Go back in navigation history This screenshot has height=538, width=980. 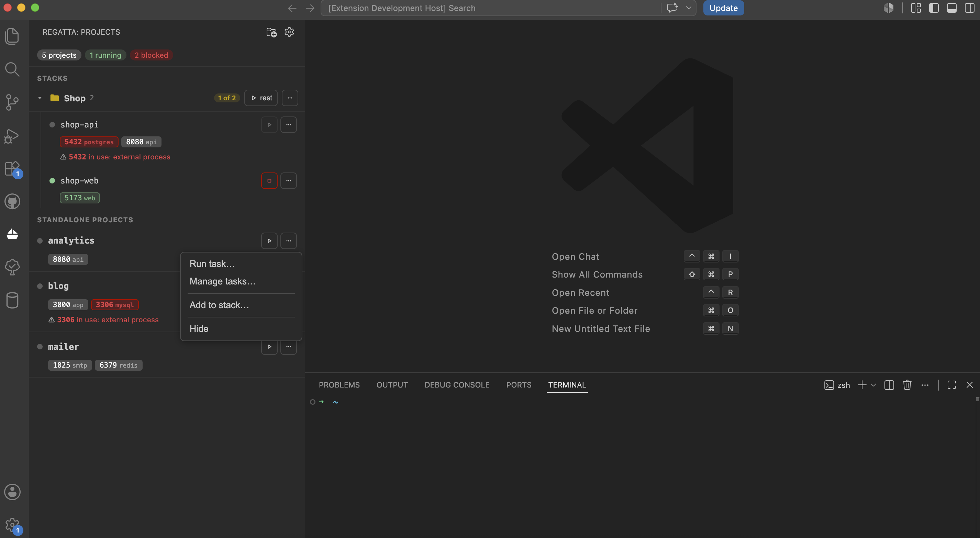click(x=292, y=8)
